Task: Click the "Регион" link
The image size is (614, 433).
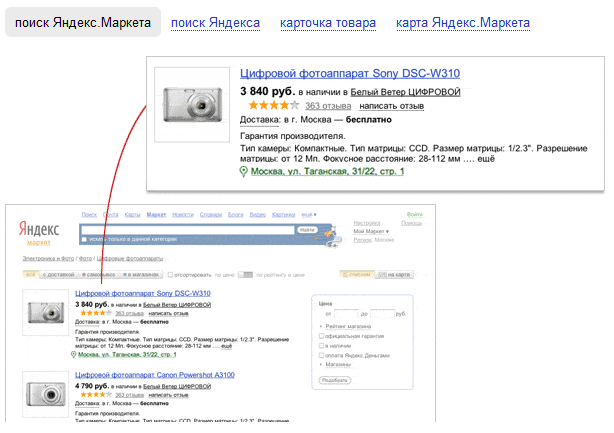Action: (x=363, y=240)
